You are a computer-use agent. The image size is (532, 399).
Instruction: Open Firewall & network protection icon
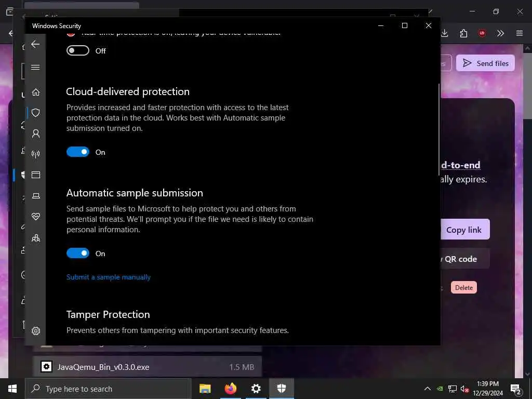click(36, 154)
